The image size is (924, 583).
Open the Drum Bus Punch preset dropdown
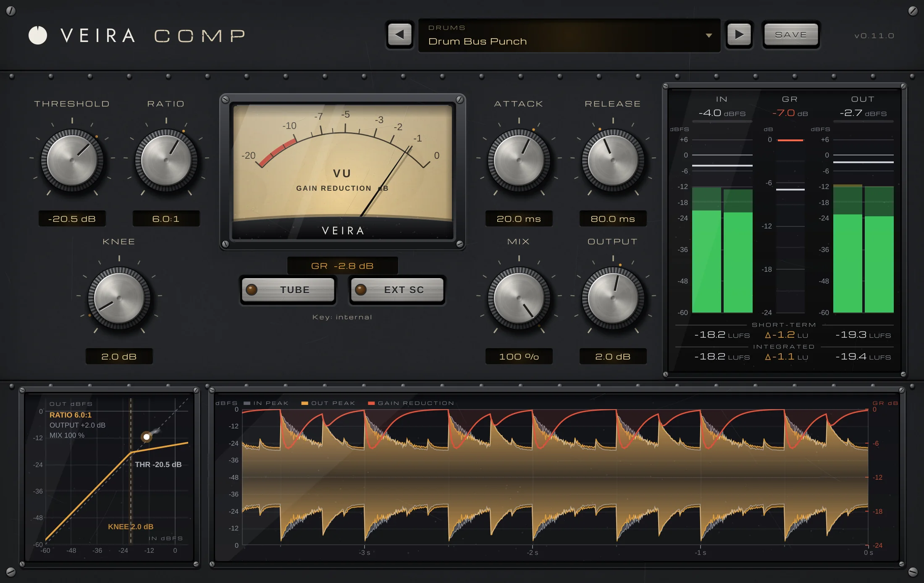569,35
